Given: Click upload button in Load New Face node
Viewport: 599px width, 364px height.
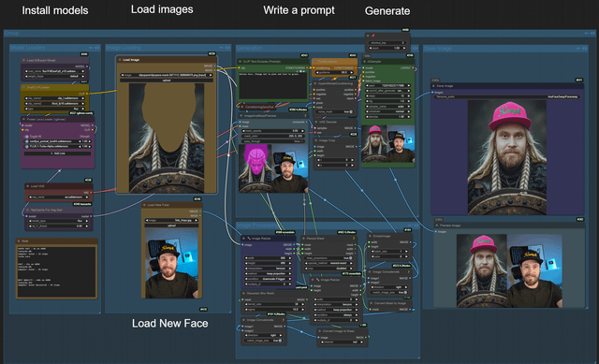Looking at the screenshot, I should pyautogui.click(x=171, y=226).
